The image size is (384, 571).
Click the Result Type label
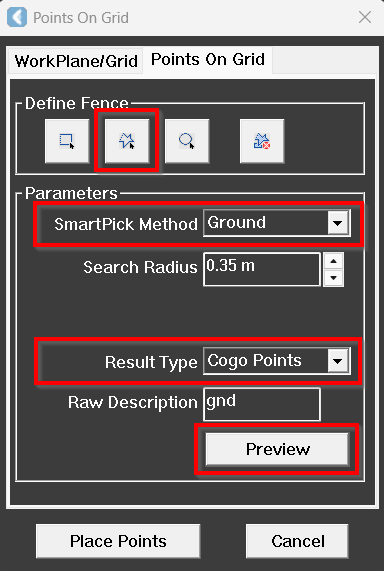pyautogui.click(x=151, y=362)
